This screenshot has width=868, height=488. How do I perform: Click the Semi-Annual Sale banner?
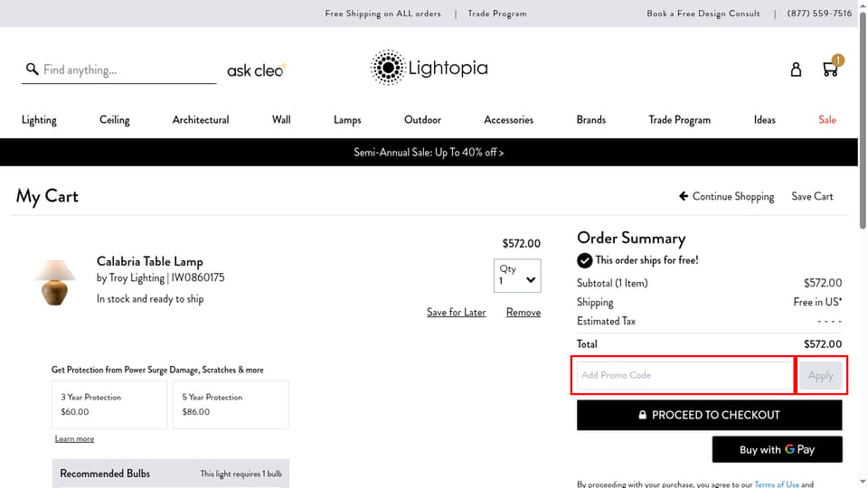[429, 152]
